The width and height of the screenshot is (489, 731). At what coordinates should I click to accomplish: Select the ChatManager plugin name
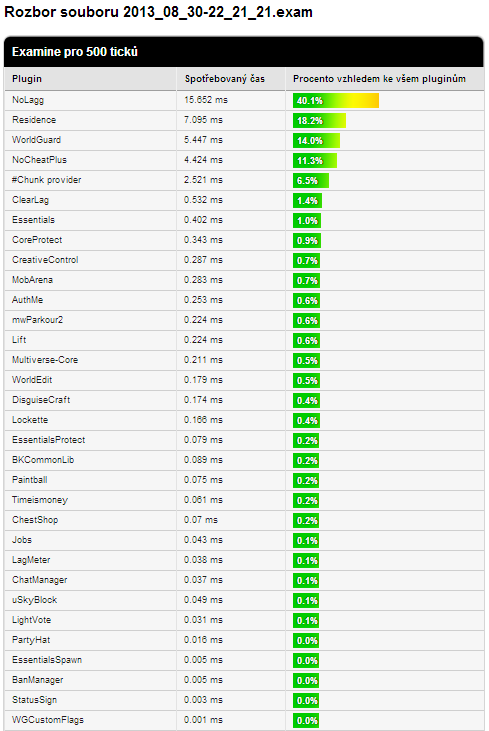pos(40,580)
